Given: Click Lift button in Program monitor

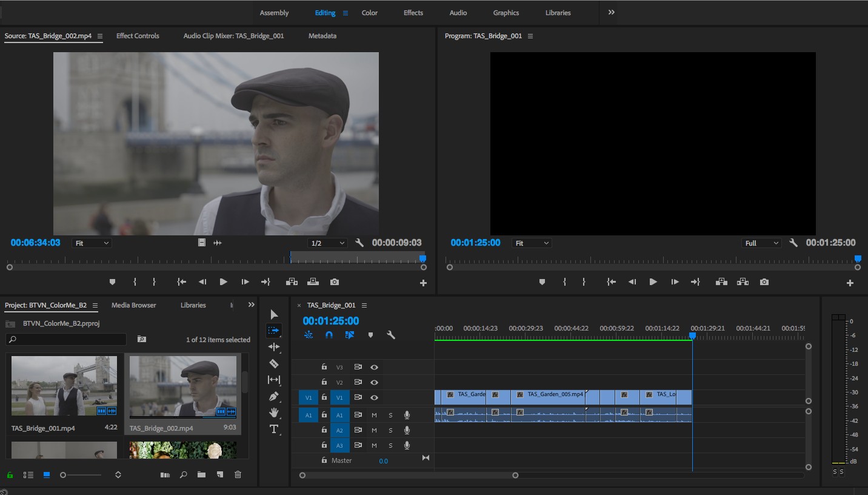Looking at the screenshot, I should click(x=721, y=282).
